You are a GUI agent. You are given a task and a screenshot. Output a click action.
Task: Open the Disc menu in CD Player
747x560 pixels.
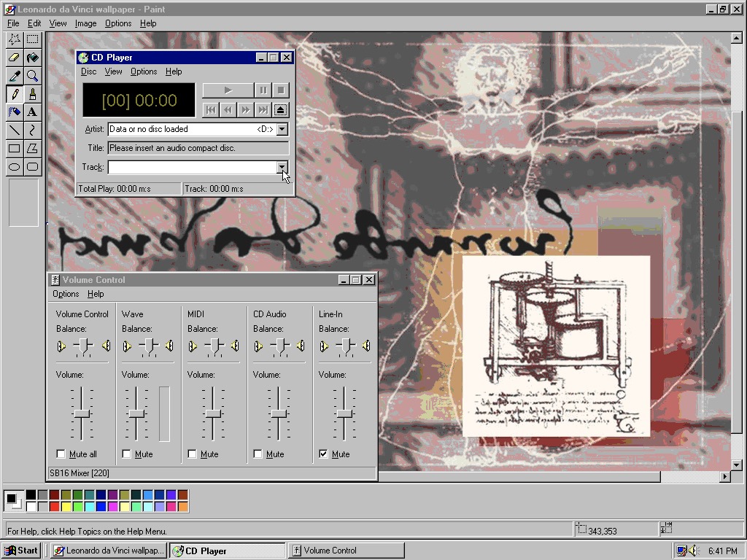pos(88,71)
